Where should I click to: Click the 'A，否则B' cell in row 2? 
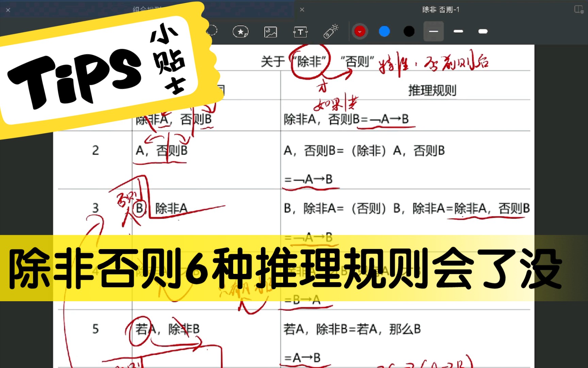click(x=162, y=150)
